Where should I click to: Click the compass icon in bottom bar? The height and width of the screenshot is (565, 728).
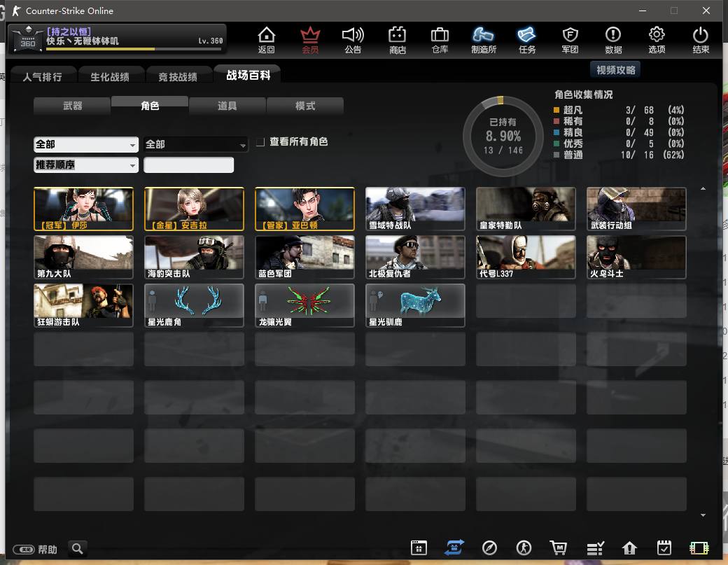(489, 547)
